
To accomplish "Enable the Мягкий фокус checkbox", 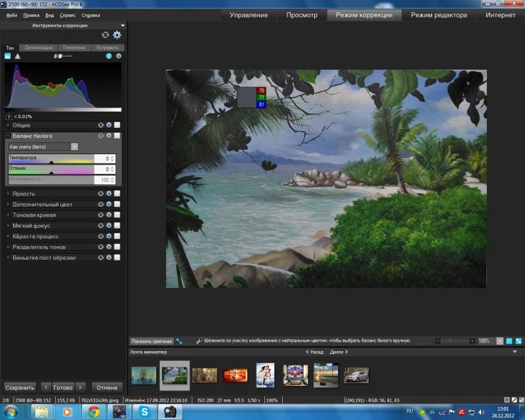I will (117, 226).
